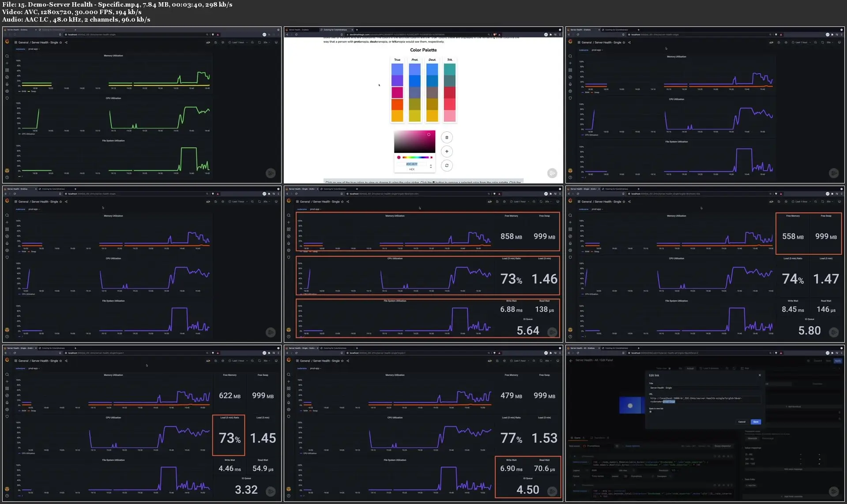Toggle the favorite star in the green-graph frame
The image size is (847, 504).
coord(61,42)
